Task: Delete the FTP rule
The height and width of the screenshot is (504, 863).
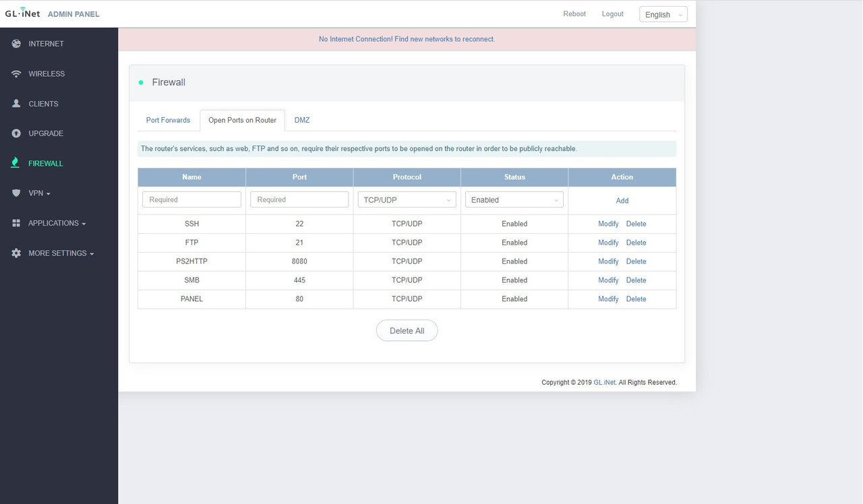Action: (636, 243)
